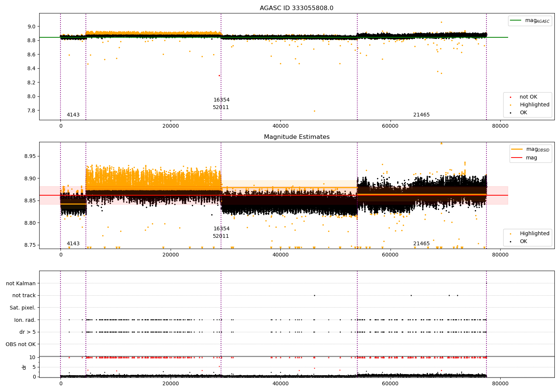Select the mag AGASC legend entry in top plot
Image resolution: width=560 pixels, height=392 pixels.
(x=530, y=21)
